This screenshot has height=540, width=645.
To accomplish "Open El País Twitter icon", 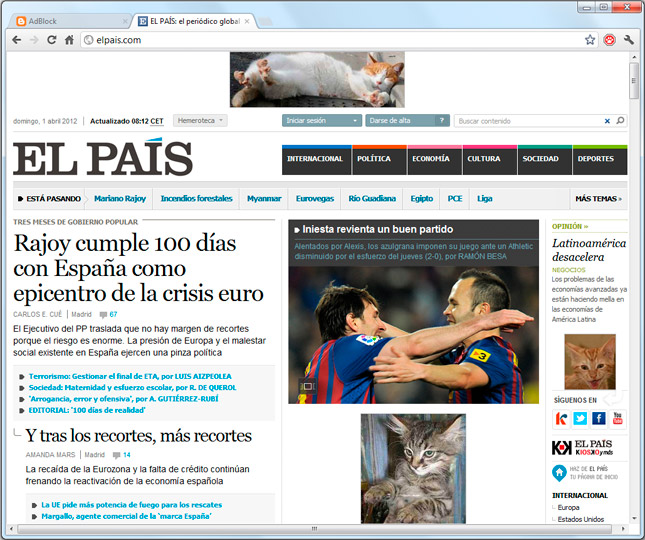I will 580,419.
